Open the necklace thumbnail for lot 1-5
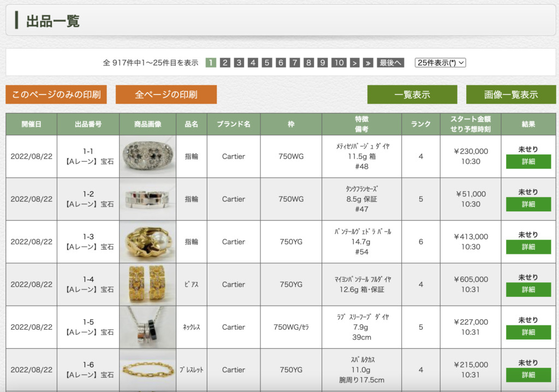The width and height of the screenshot is (559, 392). tap(147, 327)
